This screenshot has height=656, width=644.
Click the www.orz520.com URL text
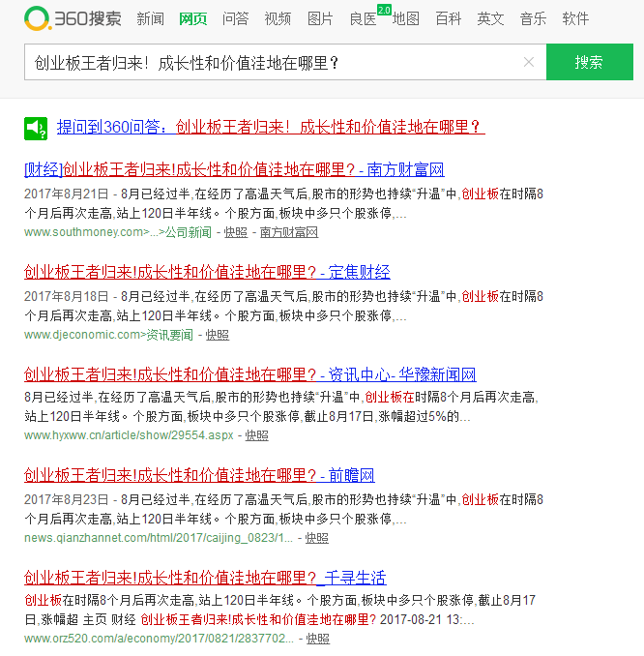point(159,639)
